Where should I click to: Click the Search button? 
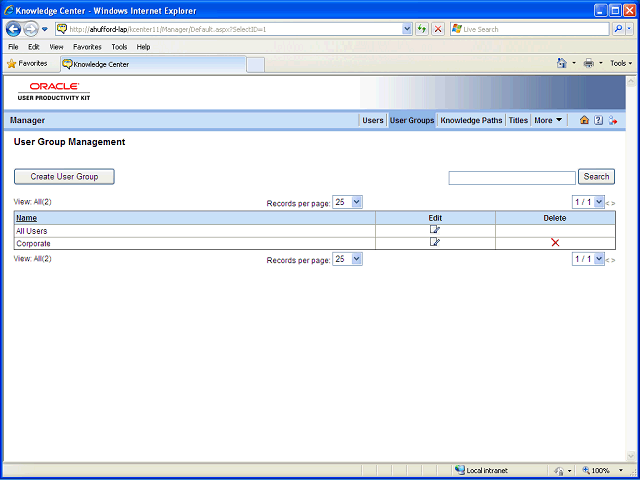596,177
